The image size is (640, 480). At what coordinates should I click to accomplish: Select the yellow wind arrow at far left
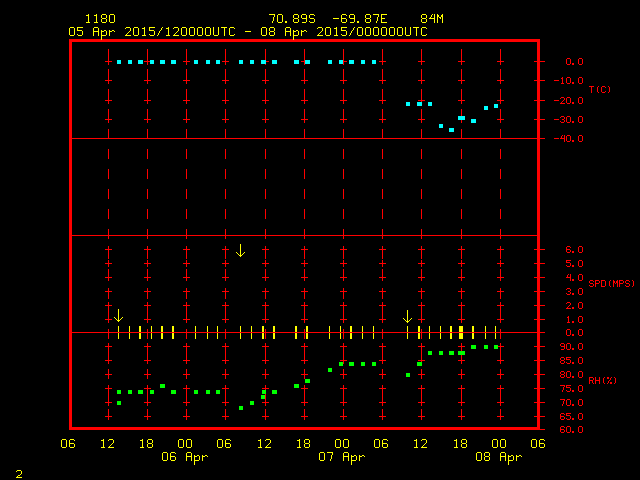[118, 315]
